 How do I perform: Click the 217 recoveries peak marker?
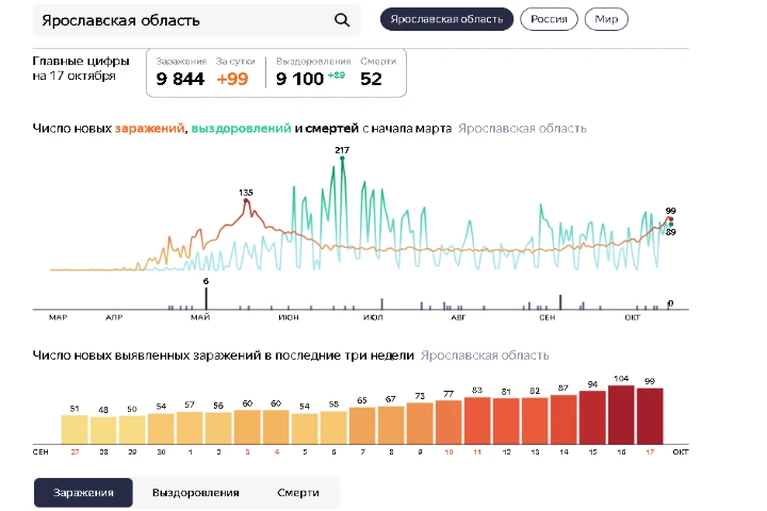(342, 158)
